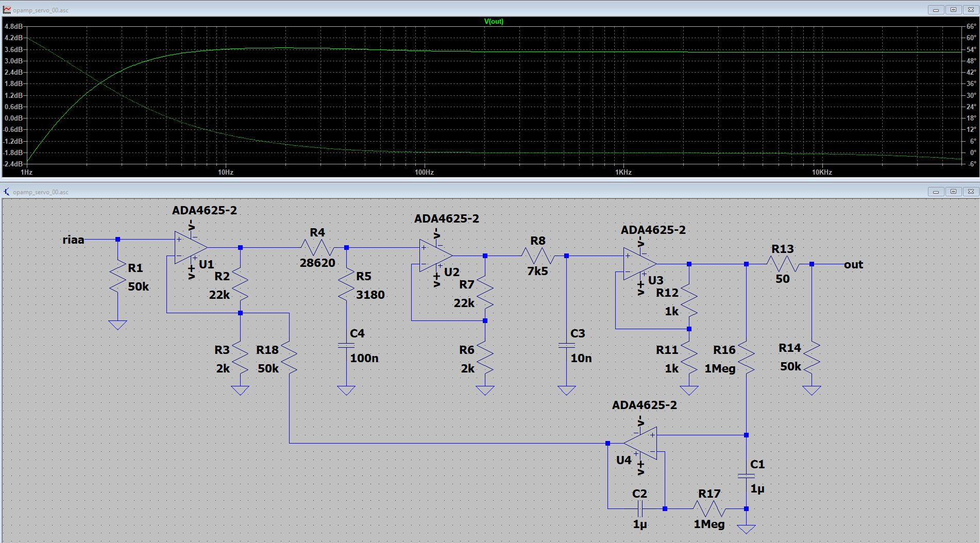This screenshot has width=980, height=543.
Task: Pick the R17 resistor symbol
Action: 709,509
